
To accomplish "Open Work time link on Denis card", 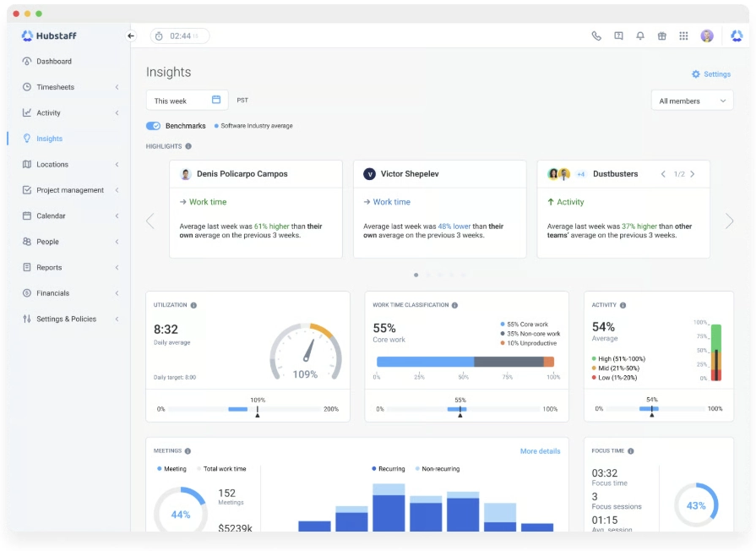I will pos(207,202).
